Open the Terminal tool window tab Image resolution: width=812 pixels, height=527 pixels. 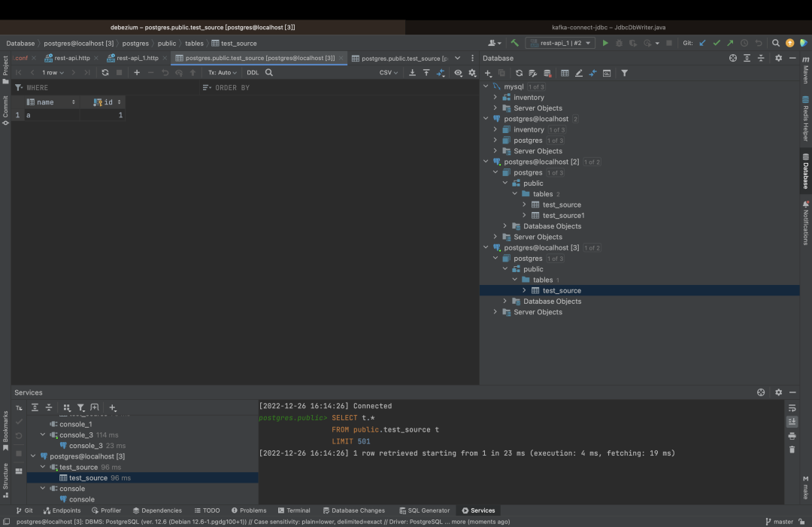coord(293,510)
